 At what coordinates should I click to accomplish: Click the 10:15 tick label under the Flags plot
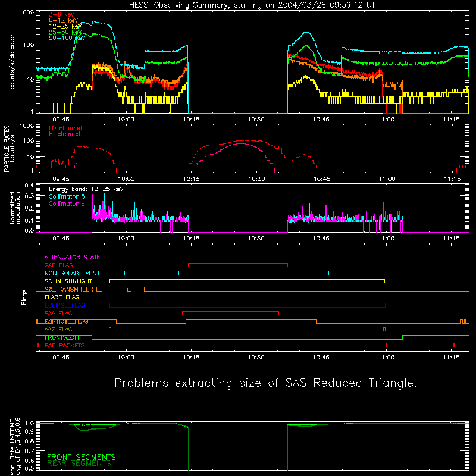pyautogui.click(x=191, y=358)
